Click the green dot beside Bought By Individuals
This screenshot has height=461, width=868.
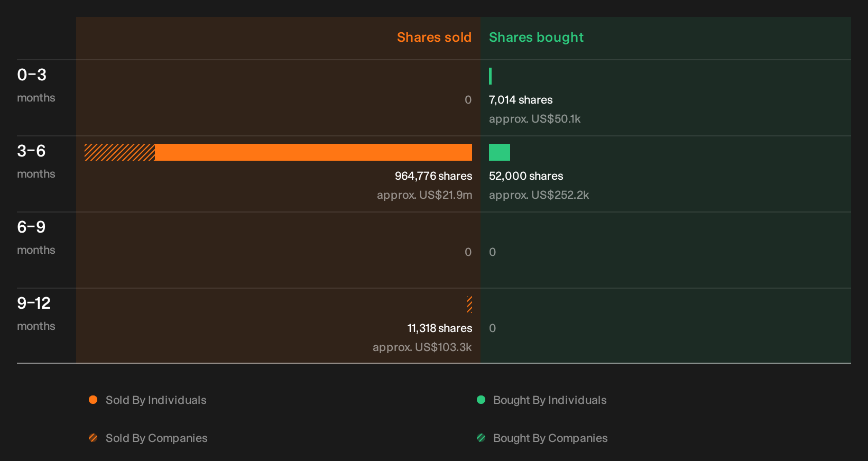(x=481, y=400)
